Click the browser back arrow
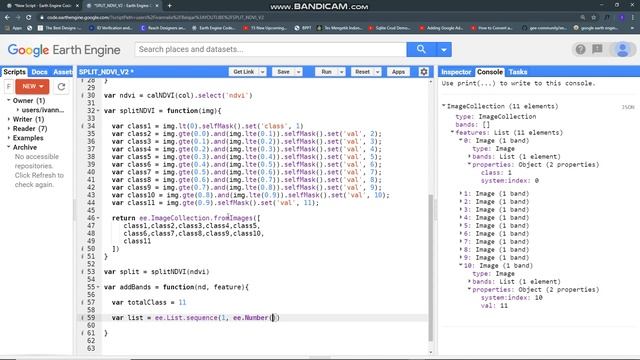 7,18
